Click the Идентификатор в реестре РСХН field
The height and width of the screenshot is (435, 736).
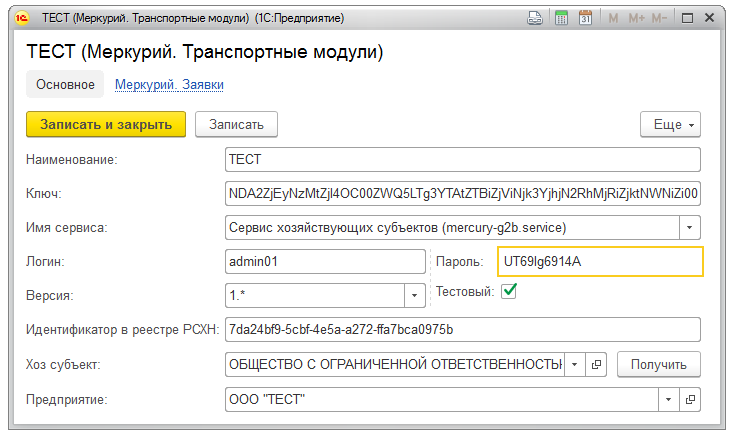[x=463, y=329]
